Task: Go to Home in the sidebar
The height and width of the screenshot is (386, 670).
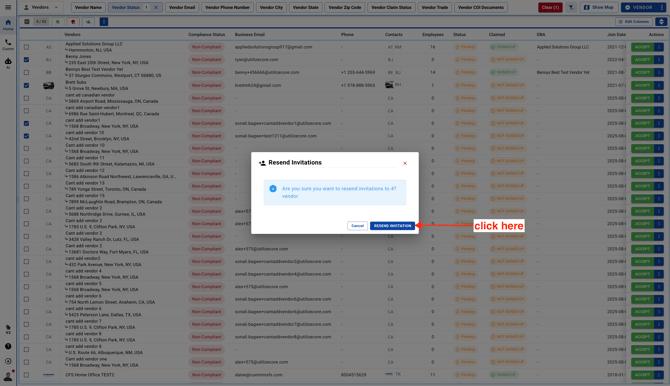Action: [8, 24]
